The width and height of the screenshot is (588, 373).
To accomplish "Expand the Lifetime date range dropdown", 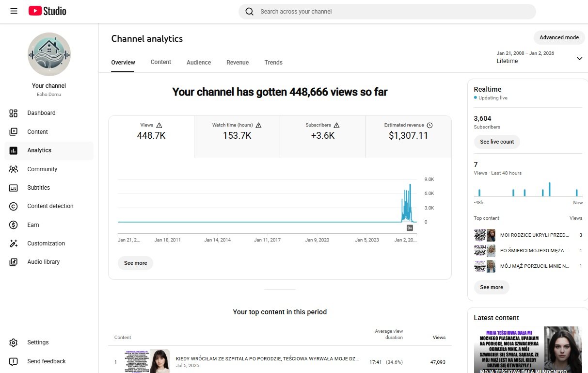I will 579,59.
